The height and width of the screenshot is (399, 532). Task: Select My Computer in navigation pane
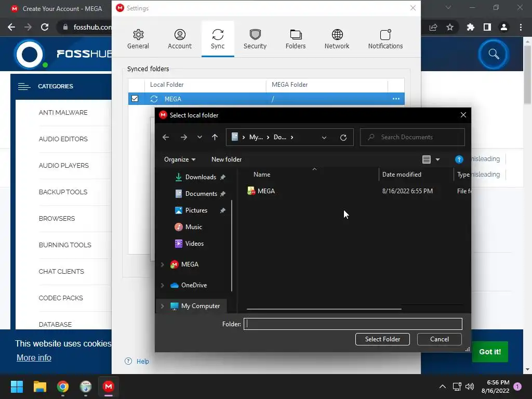[x=200, y=306]
